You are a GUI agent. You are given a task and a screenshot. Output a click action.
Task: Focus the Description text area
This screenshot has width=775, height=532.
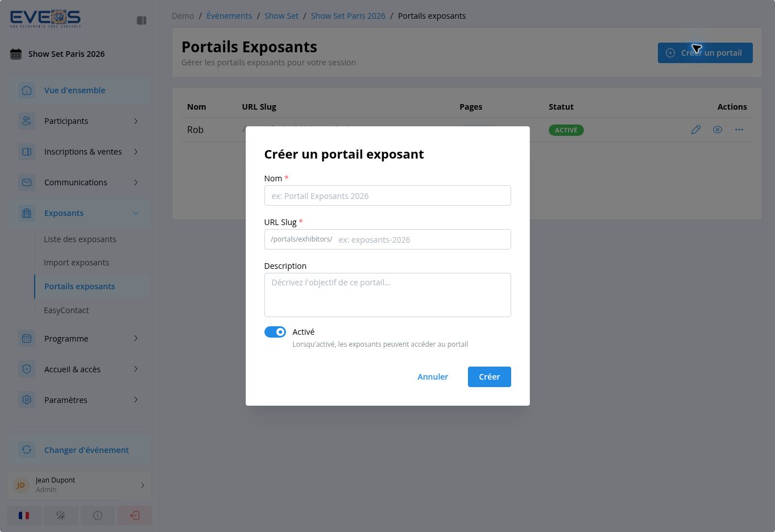pos(388,295)
